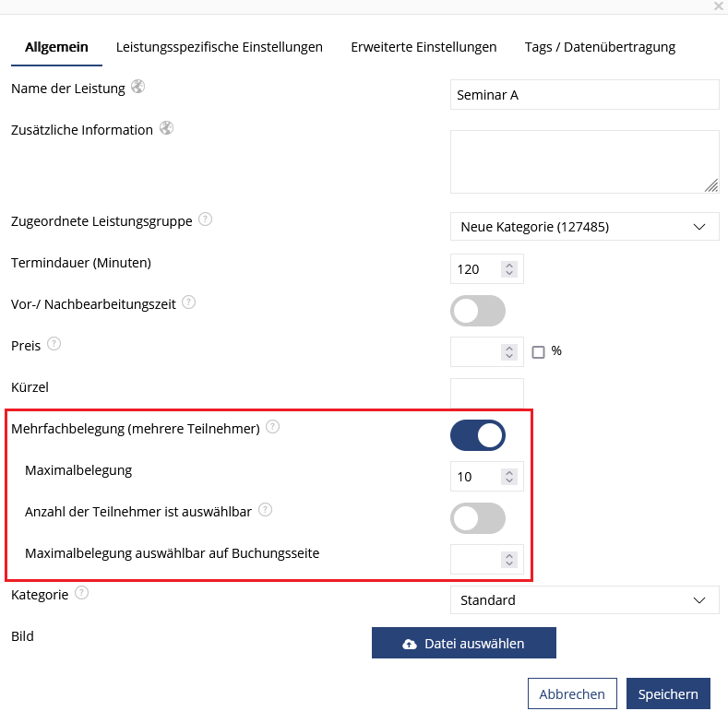Open help for Anzahl der Teilnehmer
Image resolution: width=728 pixels, height=723 pixels.
265,510
